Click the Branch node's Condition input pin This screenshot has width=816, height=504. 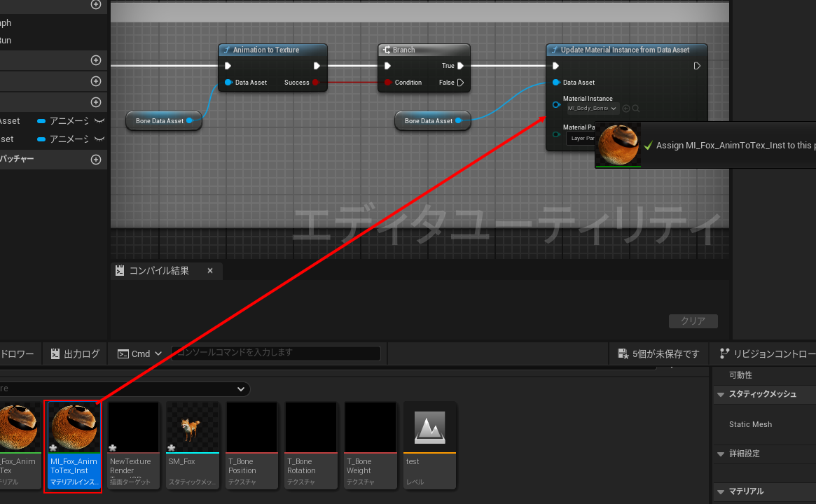point(387,83)
